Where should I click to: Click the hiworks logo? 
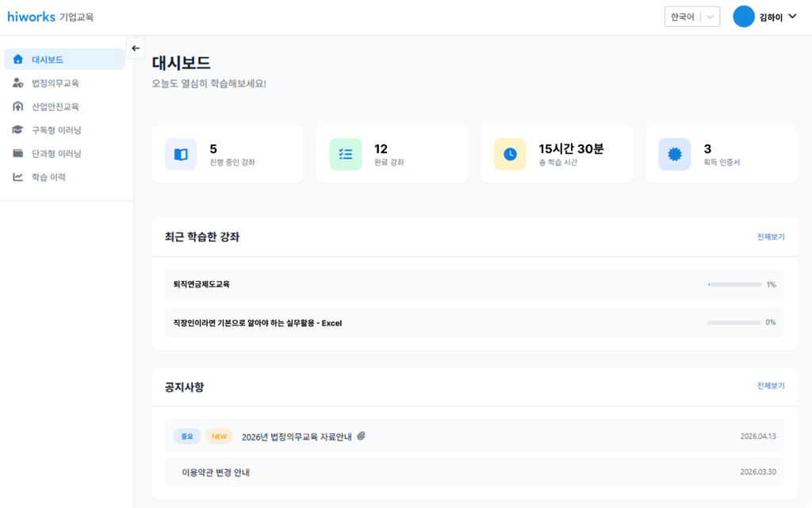[29, 17]
